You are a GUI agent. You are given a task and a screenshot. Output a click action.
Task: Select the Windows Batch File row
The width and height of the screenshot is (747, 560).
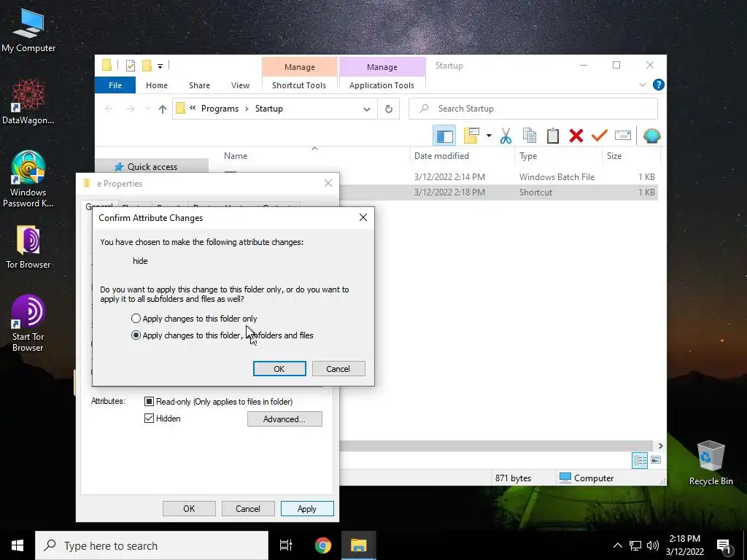pos(500,176)
